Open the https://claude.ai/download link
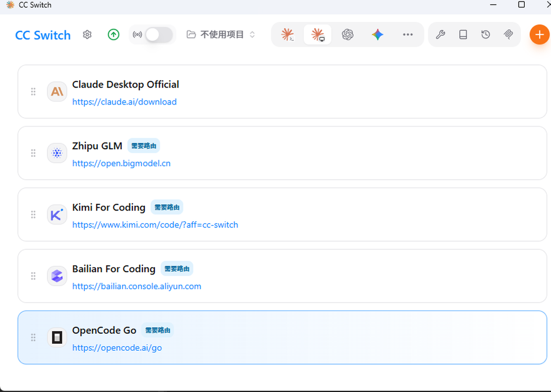 124,102
